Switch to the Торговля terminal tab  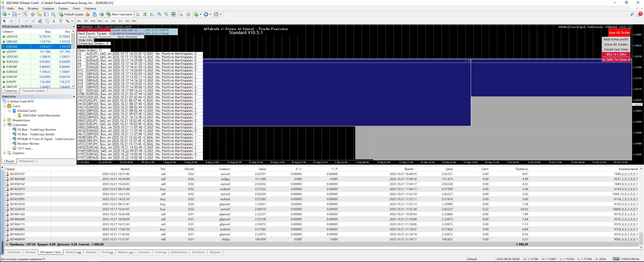click(14, 252)
